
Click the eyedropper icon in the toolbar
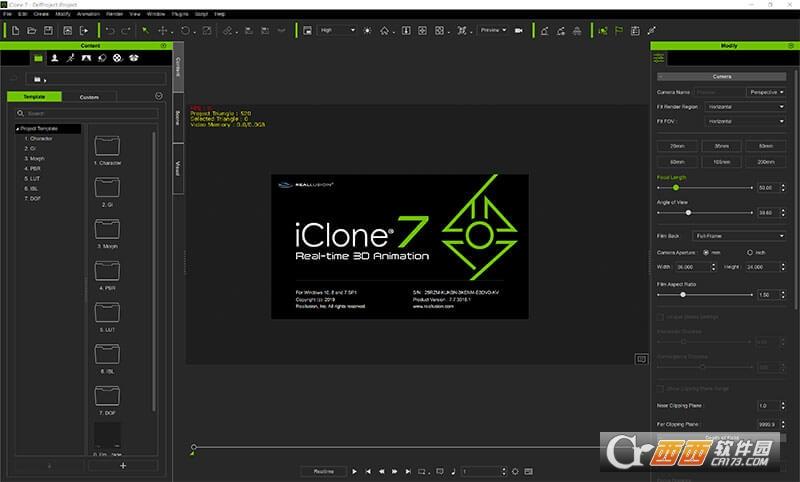pyautogui.click(x=652, y=31)
